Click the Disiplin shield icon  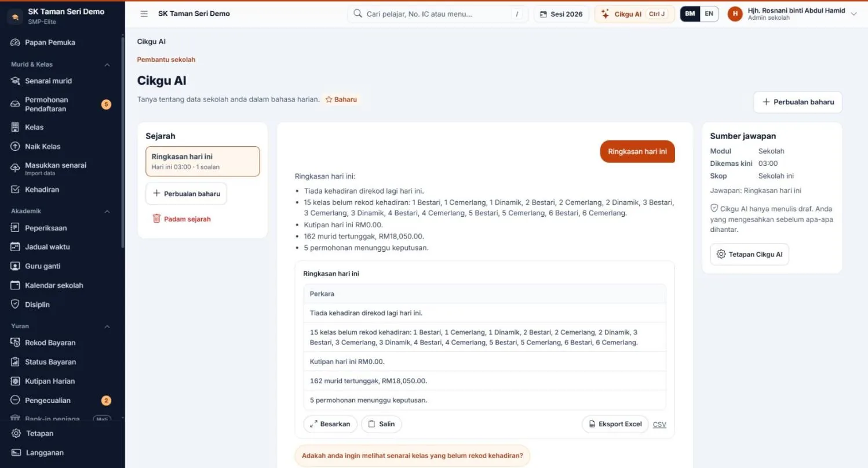16,304
